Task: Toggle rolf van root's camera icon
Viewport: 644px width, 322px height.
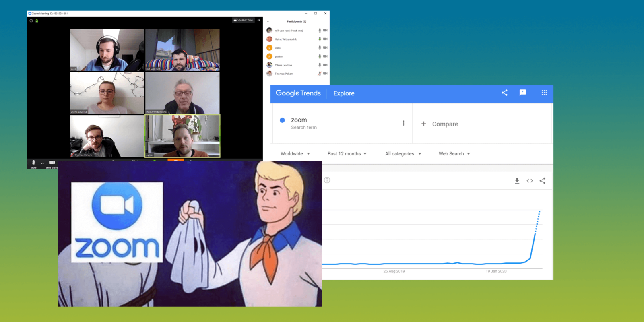Action: click(x=325, y=30)
